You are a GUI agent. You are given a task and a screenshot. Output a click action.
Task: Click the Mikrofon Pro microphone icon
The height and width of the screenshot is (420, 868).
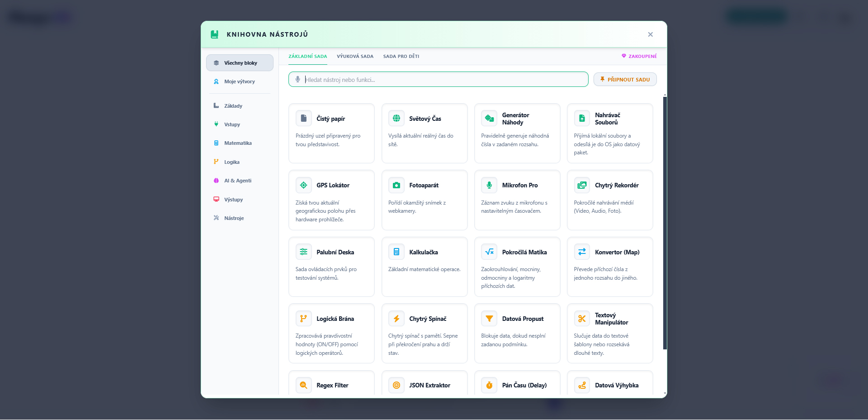489,185
